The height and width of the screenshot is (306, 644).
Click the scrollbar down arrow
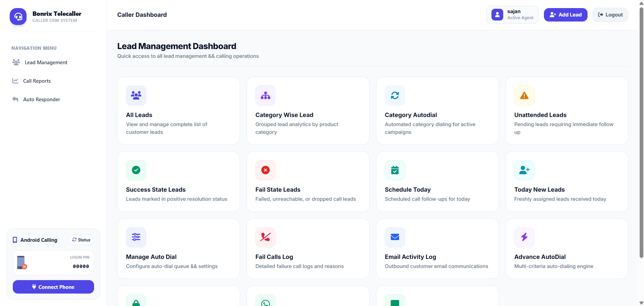point(641,303)
